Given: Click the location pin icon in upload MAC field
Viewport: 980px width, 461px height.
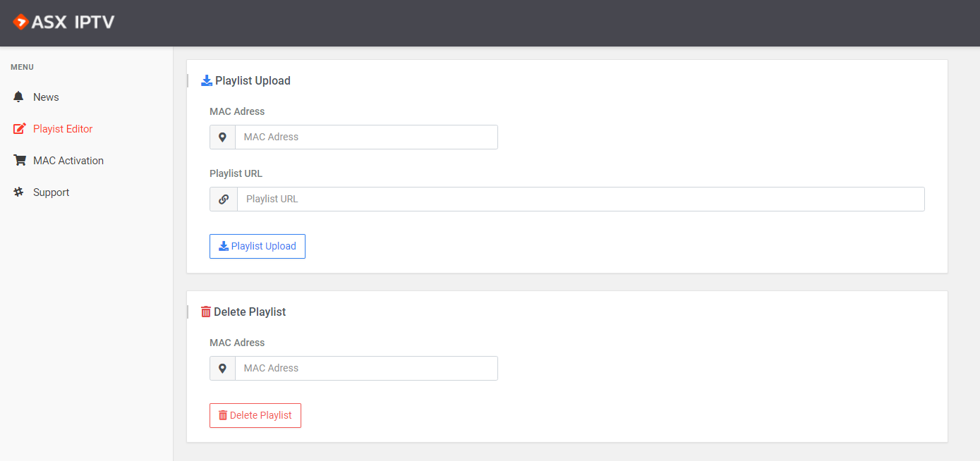Looking at the screenshot, I should point(222,137).
